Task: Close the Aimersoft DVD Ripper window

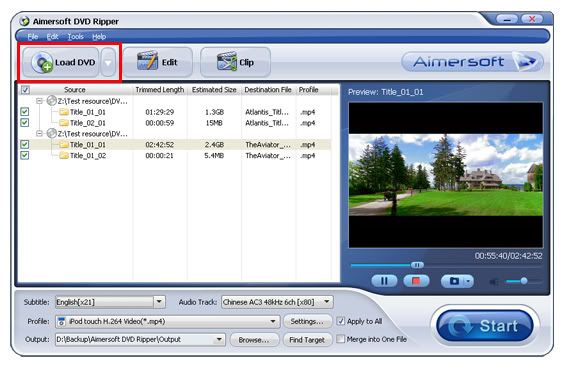Action: (532, 19)
